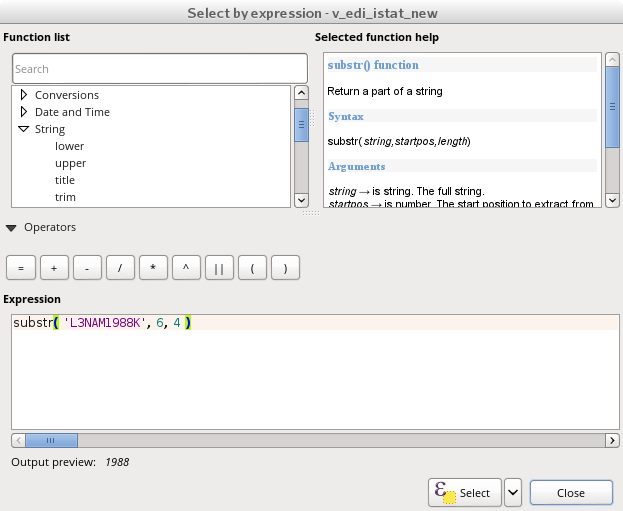Click the Select button
Viewport: 623px width, 511px height.
(465, 493)
